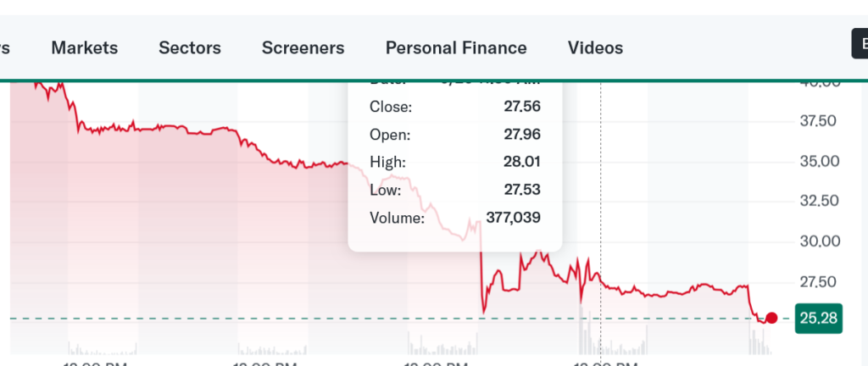Screen dimensions: 868x366
Task: Click the red current-price dot on the chart
Action: coord(771,319)
